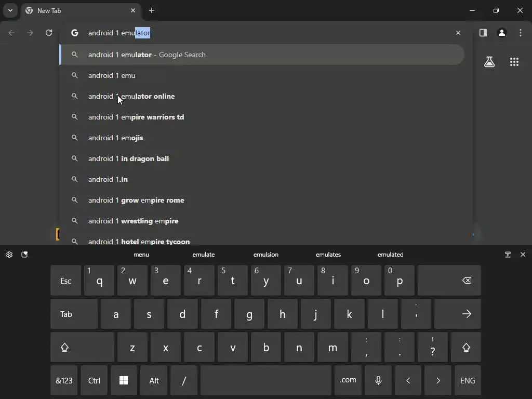
Task: Pick keyboard word suggestion menu
Action: pyautogui.click(x=141, y=255)
